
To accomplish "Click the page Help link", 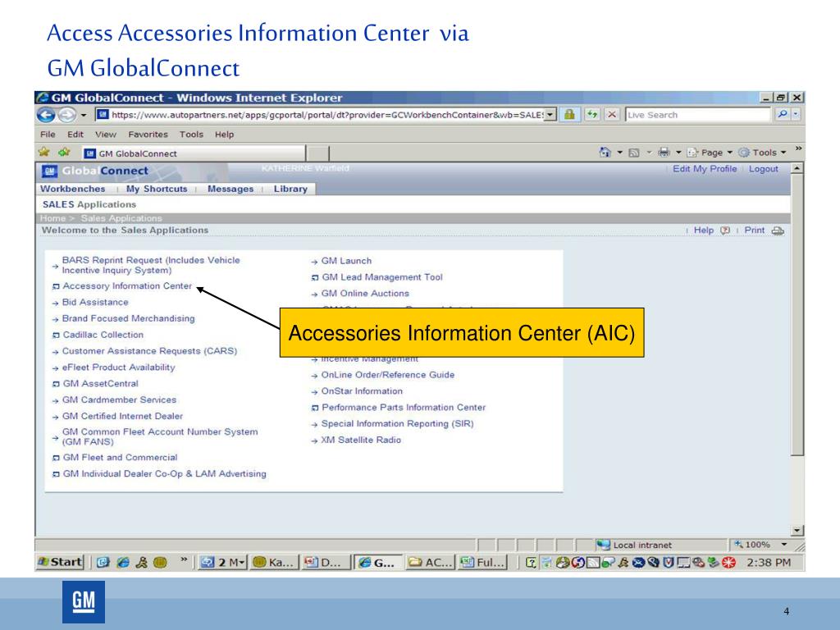I will coord(703,230).
